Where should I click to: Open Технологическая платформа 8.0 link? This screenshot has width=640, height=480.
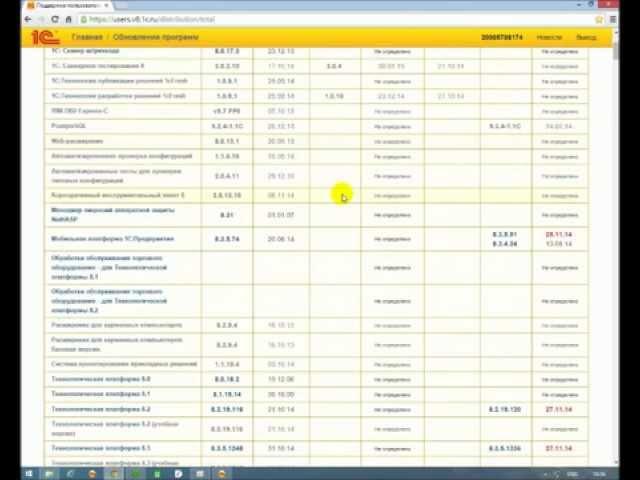coord(100,380)
